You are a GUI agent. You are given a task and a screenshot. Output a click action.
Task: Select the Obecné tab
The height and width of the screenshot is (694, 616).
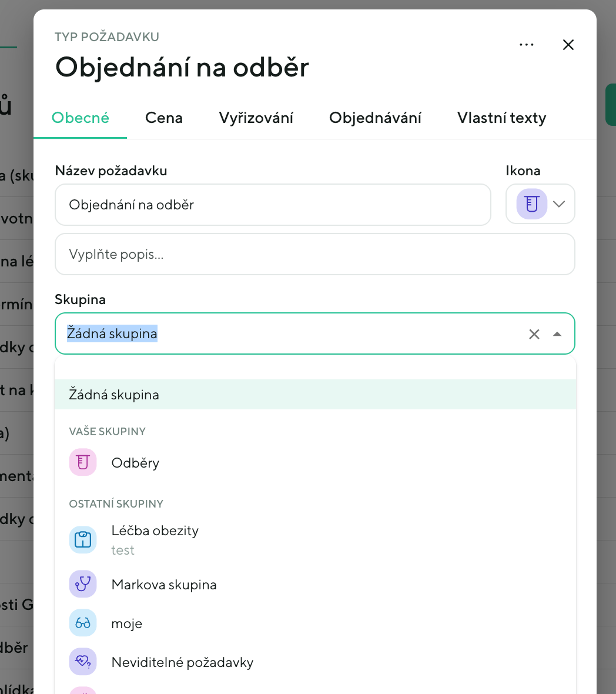(79, 118)
